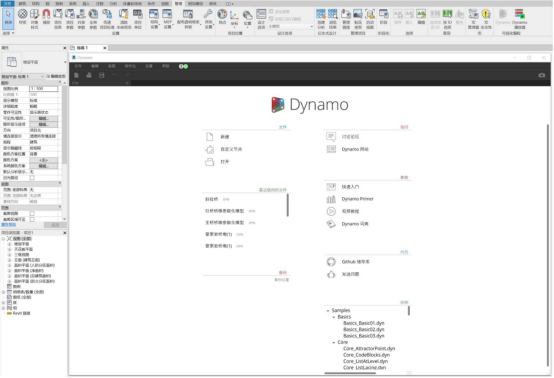Click Samples list horizontal scrollbar

(350, 373)
